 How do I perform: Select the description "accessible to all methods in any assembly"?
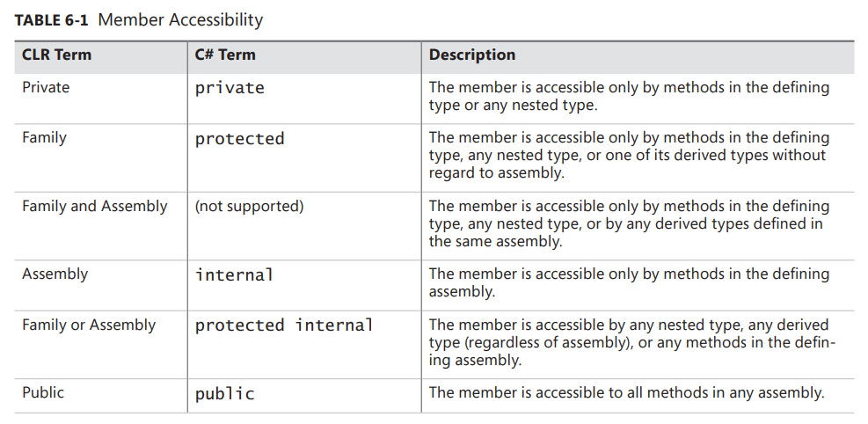[626, 393]
